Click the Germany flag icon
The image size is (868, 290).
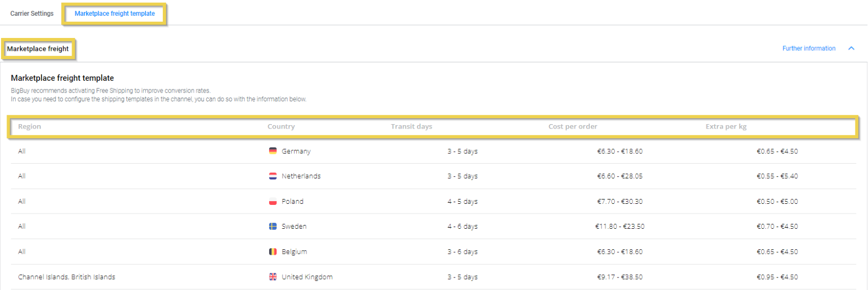(273, 151)
